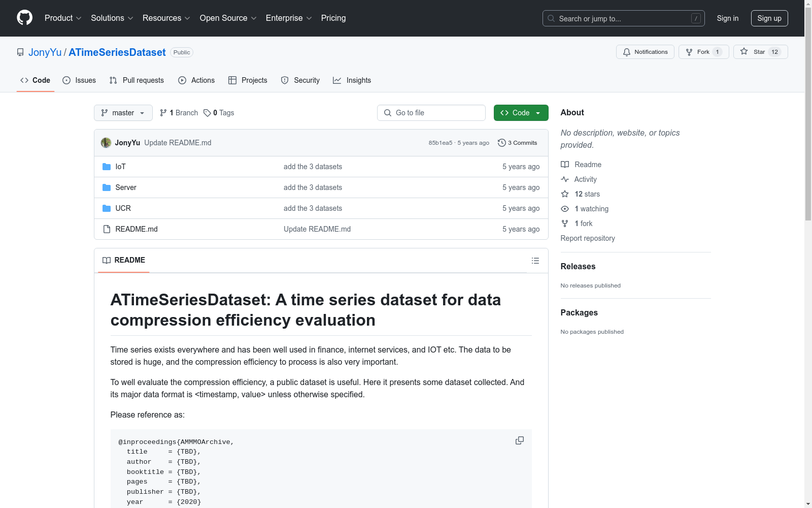Open the Packages heading link
The image size is (812, 508).
point(579,312)
